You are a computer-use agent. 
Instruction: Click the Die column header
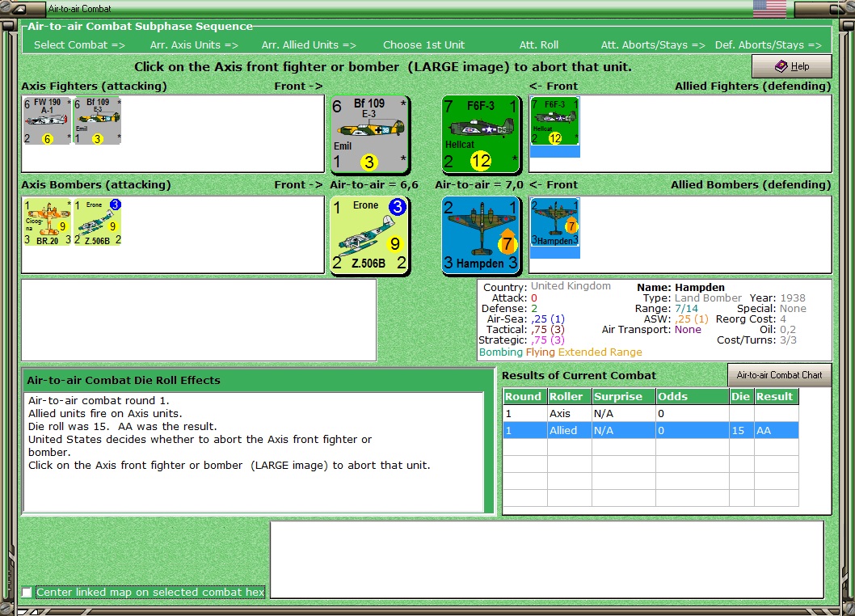741,397
